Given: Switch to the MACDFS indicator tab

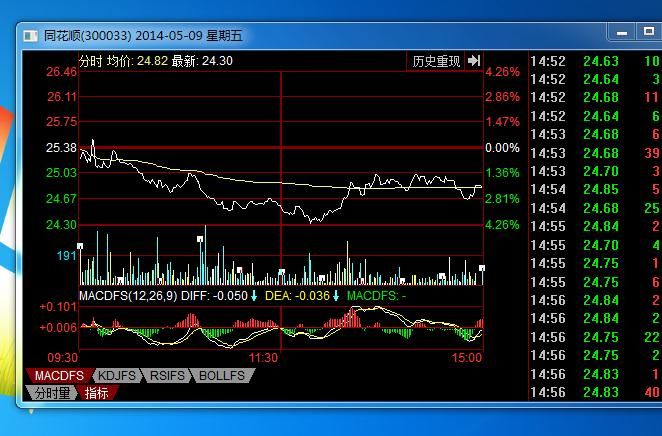Looking at the screenshot, I should tap(59, 376).
